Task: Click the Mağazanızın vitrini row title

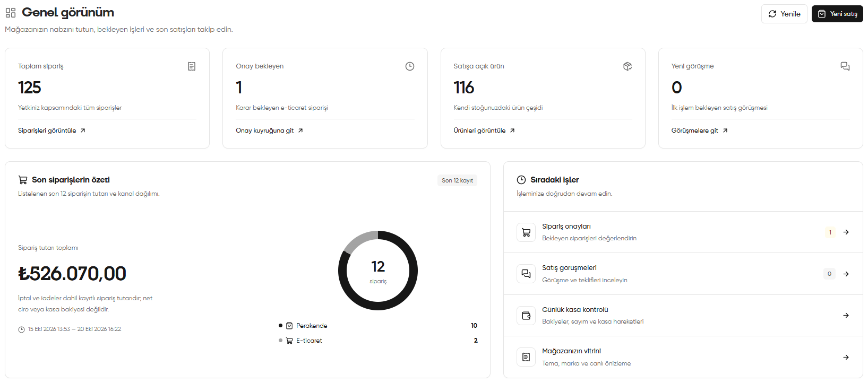Action: [571, 351]
